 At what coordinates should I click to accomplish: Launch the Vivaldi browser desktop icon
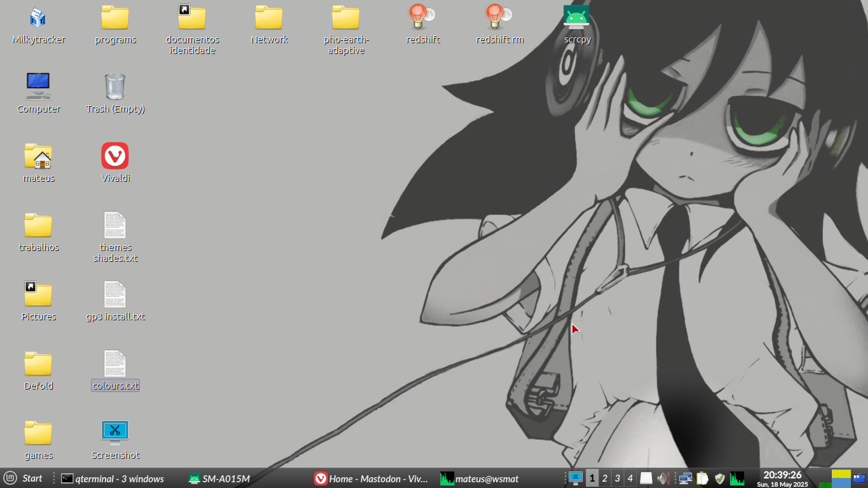(115, 156)
